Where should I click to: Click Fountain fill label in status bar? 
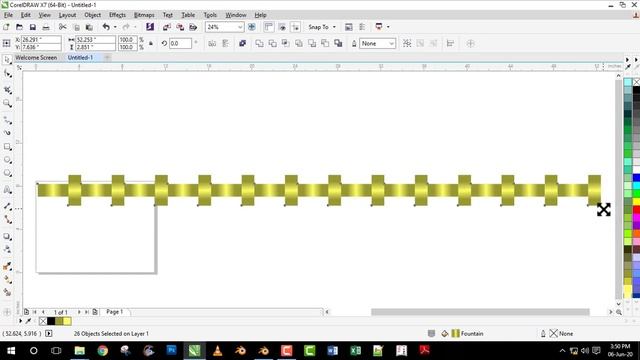point(472,333)
